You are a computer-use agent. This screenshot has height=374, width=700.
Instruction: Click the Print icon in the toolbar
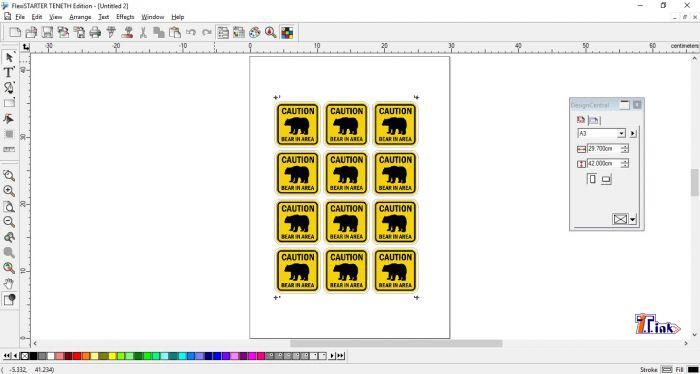pos(95,32)
